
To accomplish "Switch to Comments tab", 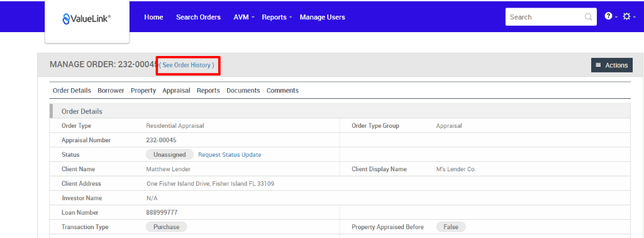I will click(x=282, y=91).
